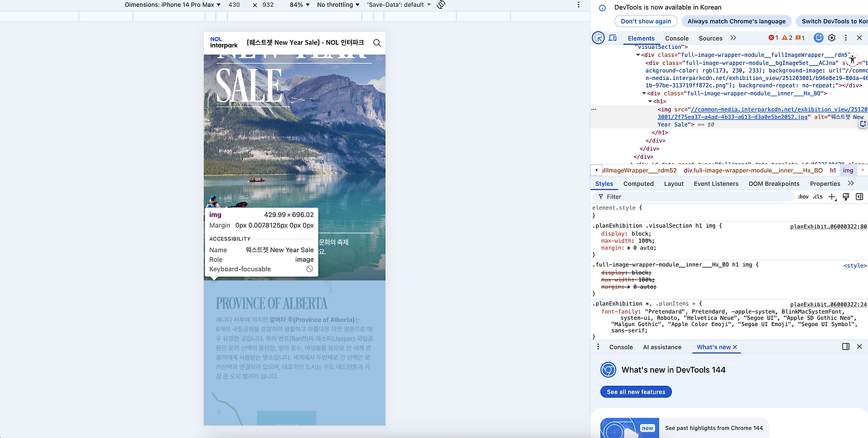Close the DevTools panel
Image resolution: width=868 pixels, height=438 pixels.
pyautogui.click(x=859, y=38)
